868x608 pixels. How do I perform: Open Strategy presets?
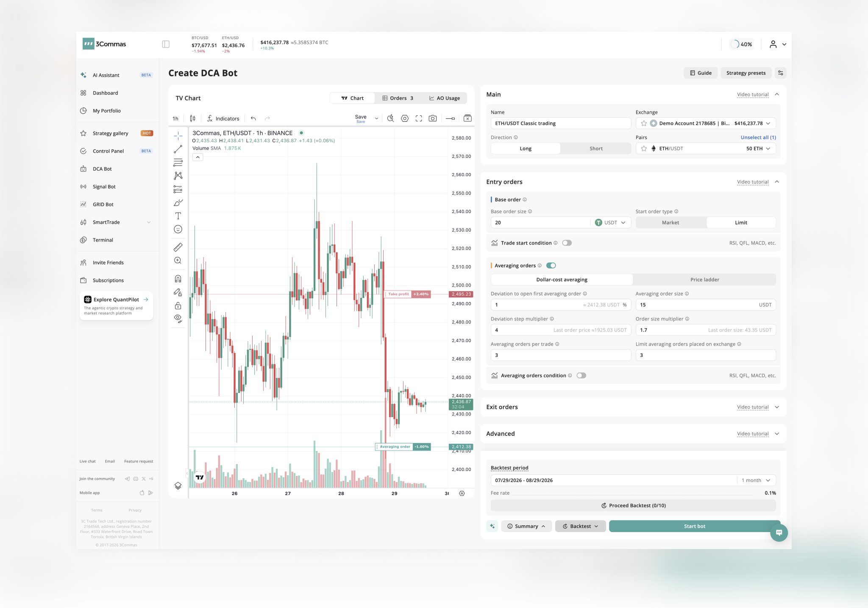point(746,73)
